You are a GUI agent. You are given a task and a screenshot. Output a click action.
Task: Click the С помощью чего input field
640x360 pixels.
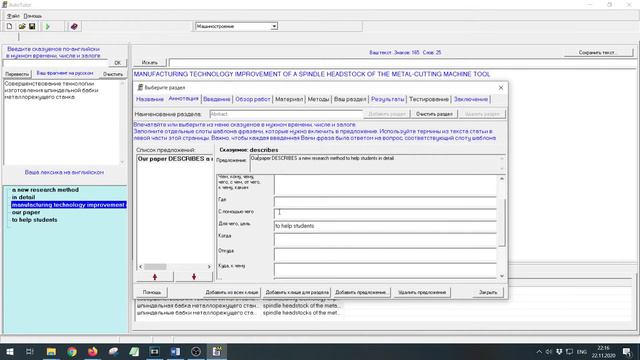point(385,213)
